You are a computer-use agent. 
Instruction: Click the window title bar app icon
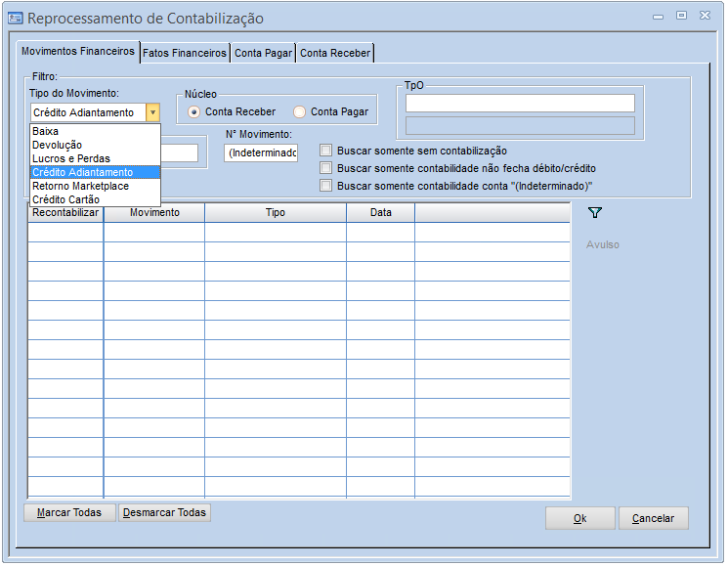[16, 18]
